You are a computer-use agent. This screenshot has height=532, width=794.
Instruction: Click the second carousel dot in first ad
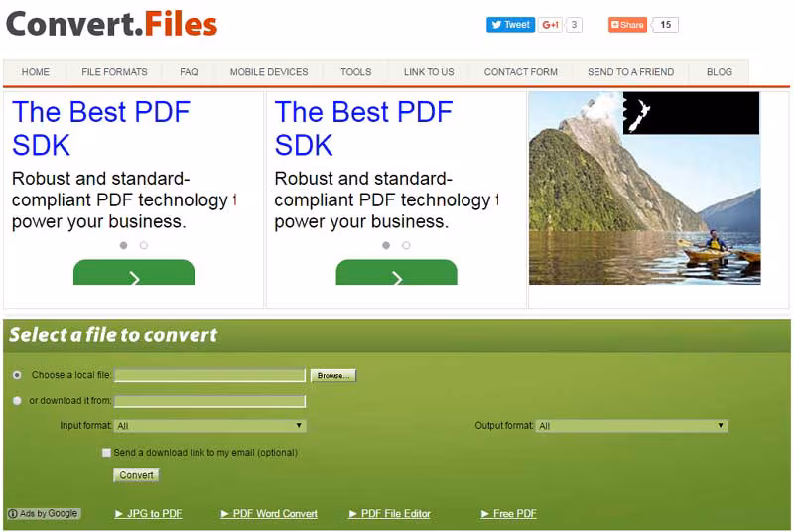click(x=144, y=245)
